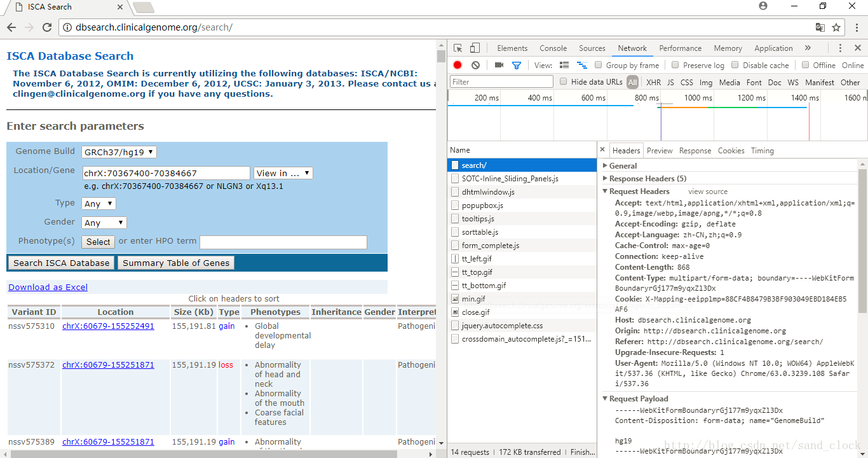Open the Genome Build dropdown
This screenshot has height=458, width=868.
click(119, 152)
